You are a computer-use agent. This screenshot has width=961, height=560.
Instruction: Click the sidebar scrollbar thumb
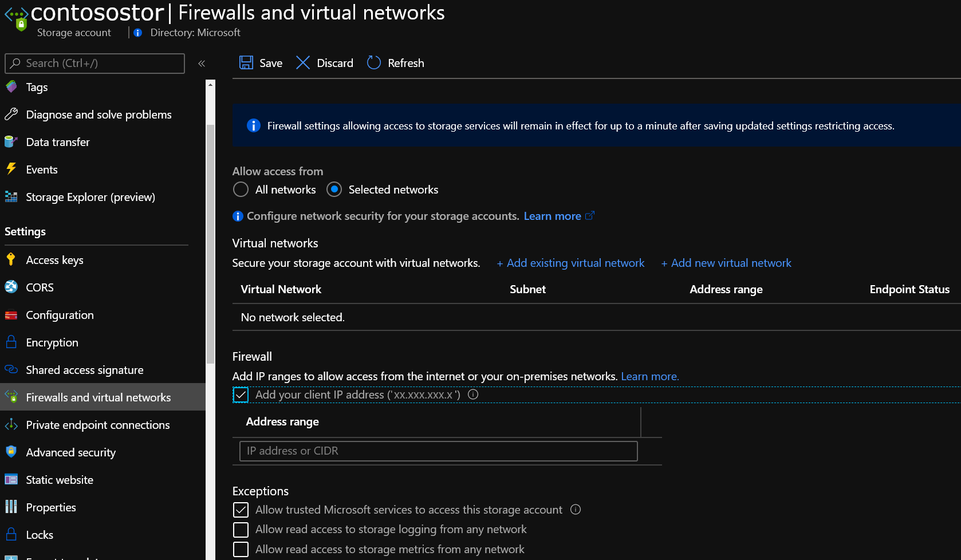pyautogui.click(x=210, y=243)
